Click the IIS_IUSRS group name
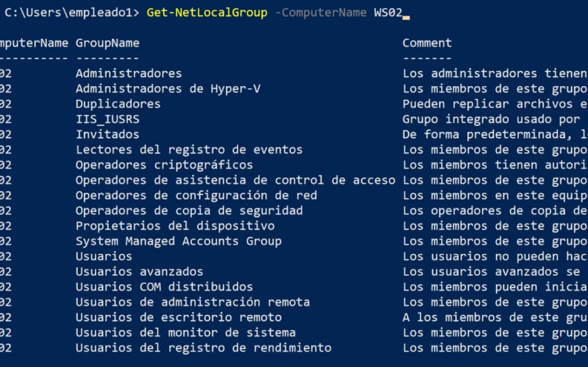This screenshot has height=367, width=588. coord(108,119)
